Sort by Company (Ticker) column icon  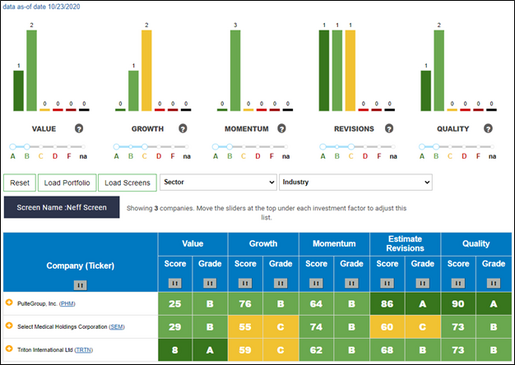tap(80, 285)
